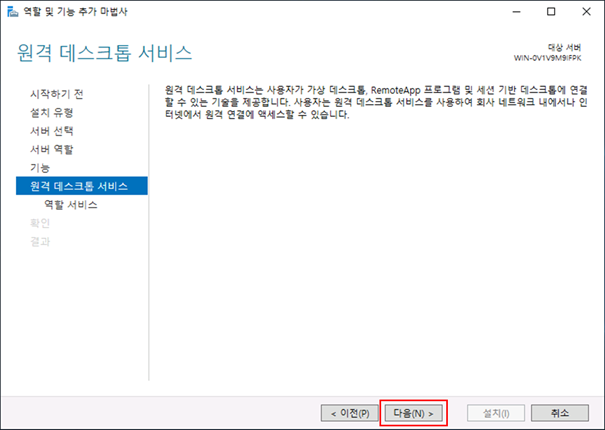Go back with the < 이전(P) button

[350, 413]
